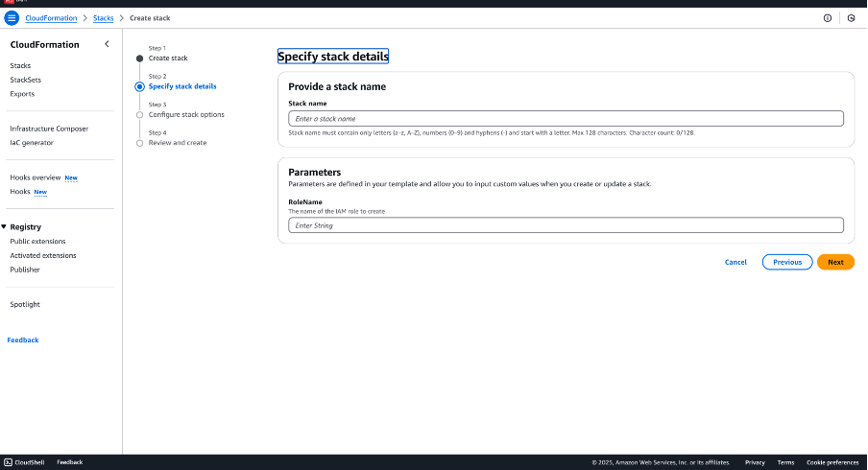Select Step 3 Configure stack options

pos(186,114)
